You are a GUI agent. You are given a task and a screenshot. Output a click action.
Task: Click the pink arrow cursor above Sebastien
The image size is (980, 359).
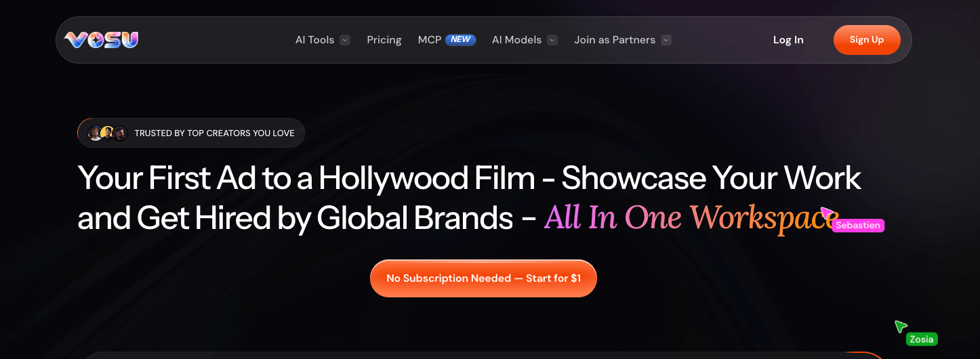(x=827, y=213)
